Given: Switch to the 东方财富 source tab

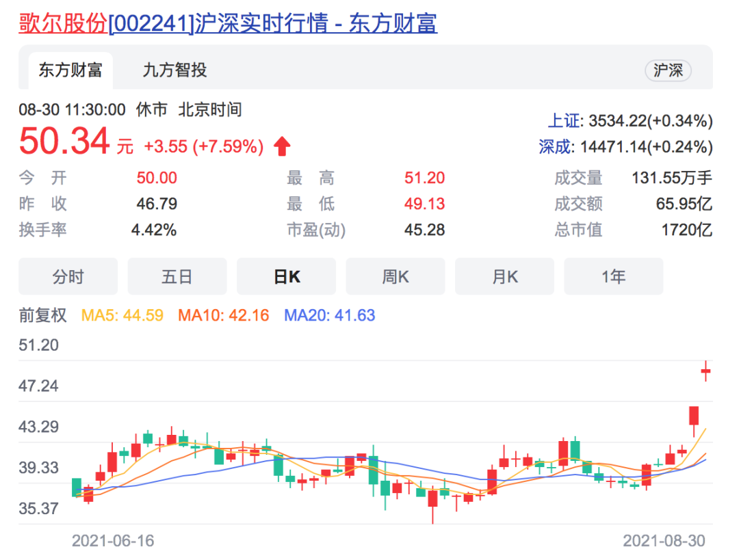Looking at the screenshot, I should coord(70,70).
